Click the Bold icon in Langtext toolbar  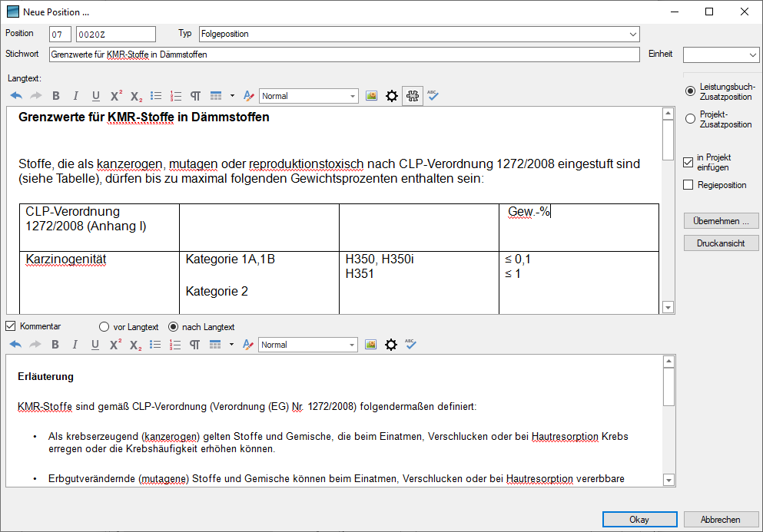pyautogui.click(x=55, y=96)
